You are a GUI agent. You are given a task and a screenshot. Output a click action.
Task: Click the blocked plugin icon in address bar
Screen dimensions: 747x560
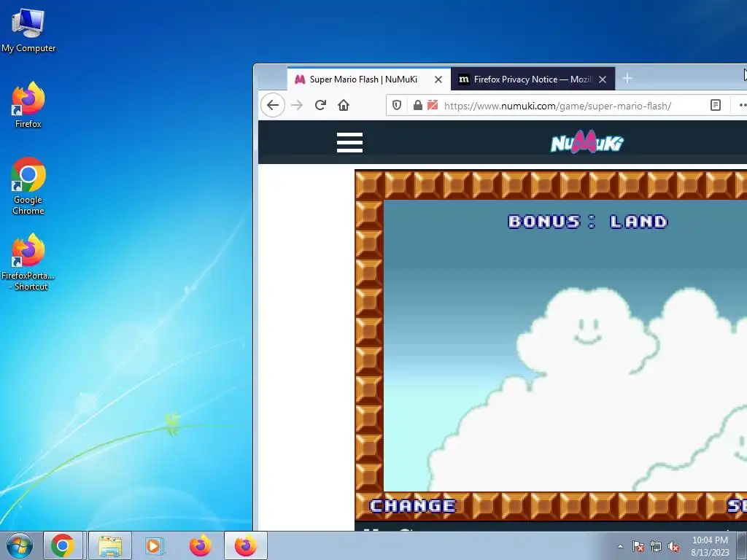click(x=433, y=105)
